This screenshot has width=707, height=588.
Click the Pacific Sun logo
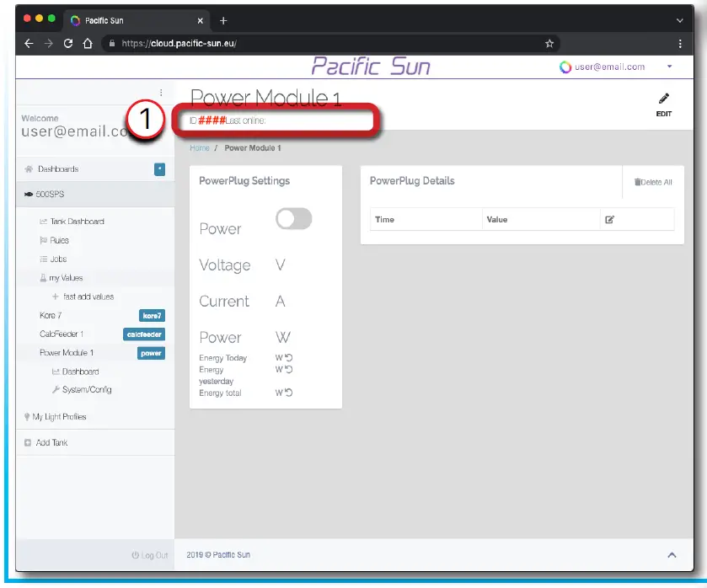tap(371, 67)
